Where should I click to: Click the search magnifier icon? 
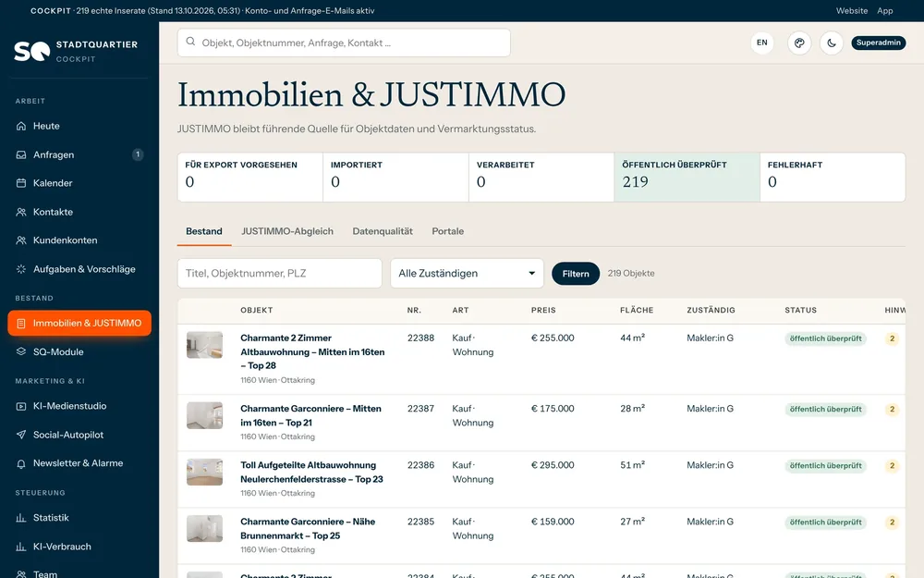[x=190, y=42]
